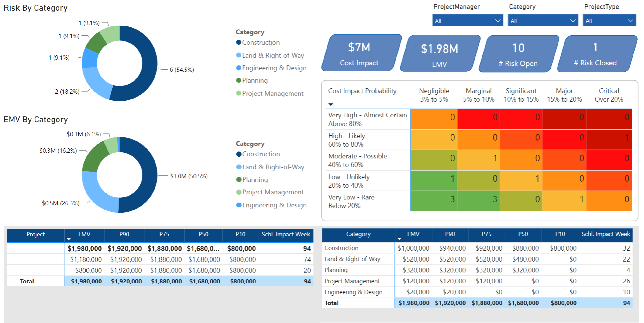Screen dimensions: 644x323
Task: Sort Project table by P10 column header
Action: 241,234
